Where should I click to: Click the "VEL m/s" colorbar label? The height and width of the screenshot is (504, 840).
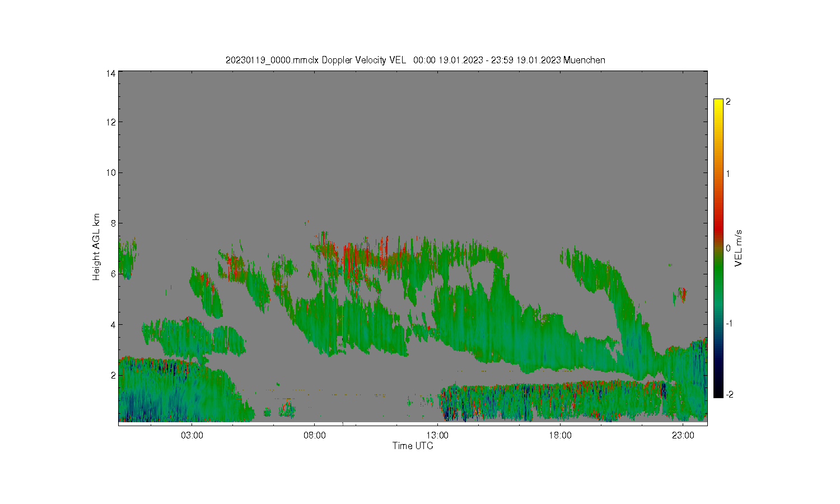739,248
